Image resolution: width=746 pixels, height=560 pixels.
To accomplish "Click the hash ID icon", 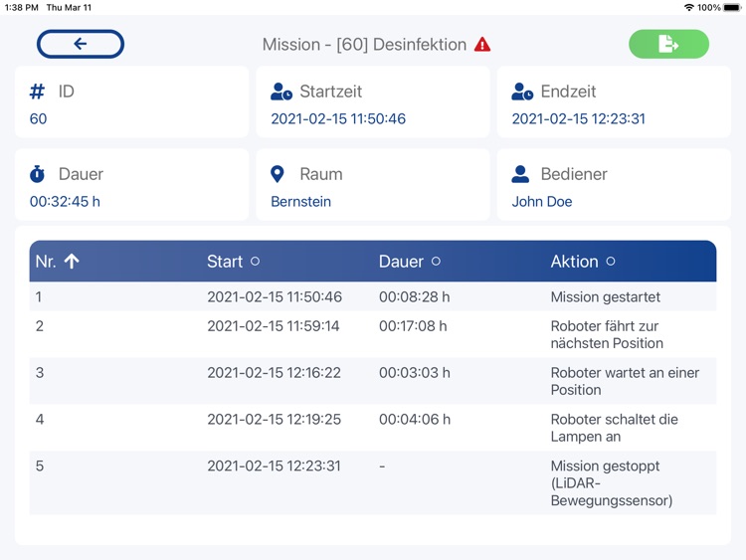I will (x=37, y=92).
